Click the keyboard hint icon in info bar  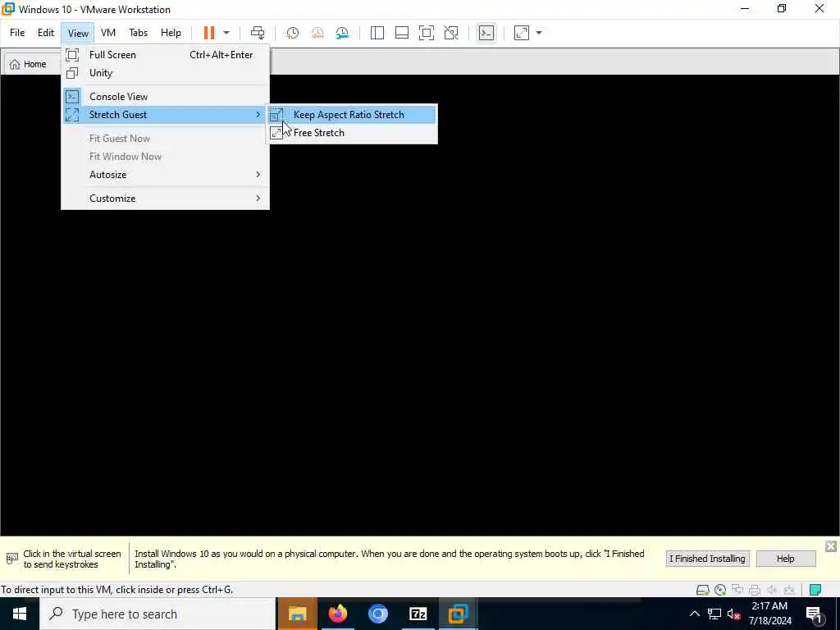(11, 559)
